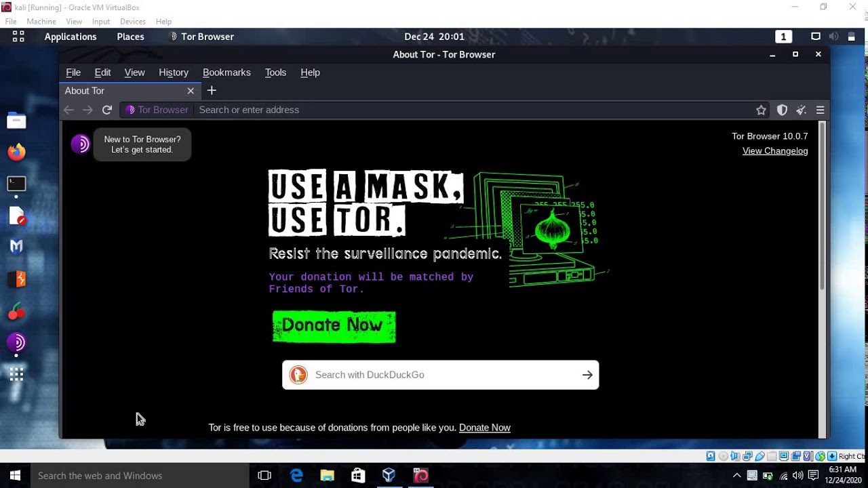Click the page vertical scrollbar

pyautogui.click(x=823, y=205)
